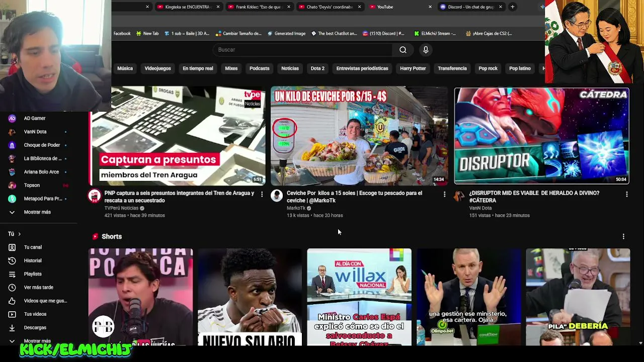Choose Entrevistas periodísticas filter chip
The height and width of the screenshot is (362, 644).
362,68
